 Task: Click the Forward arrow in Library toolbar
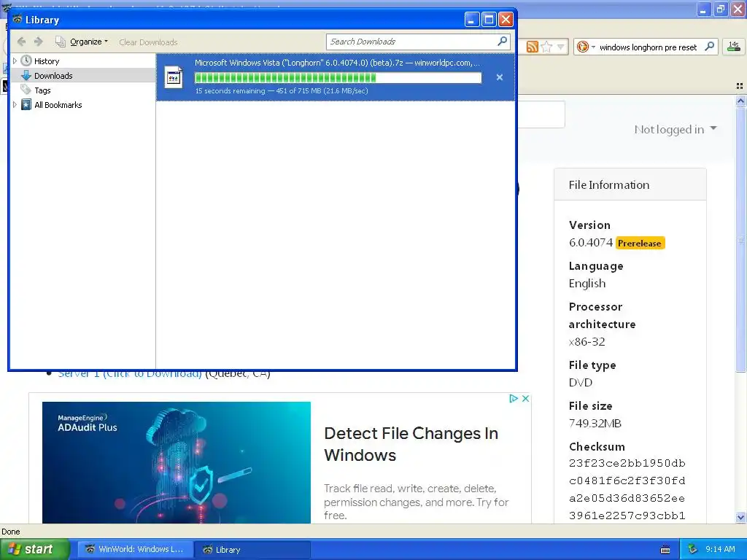click(x=38, y=42)
